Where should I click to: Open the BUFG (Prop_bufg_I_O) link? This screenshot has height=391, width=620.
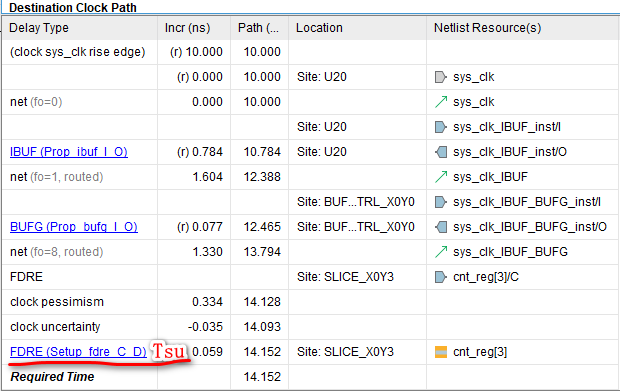(x=74, y=227)
